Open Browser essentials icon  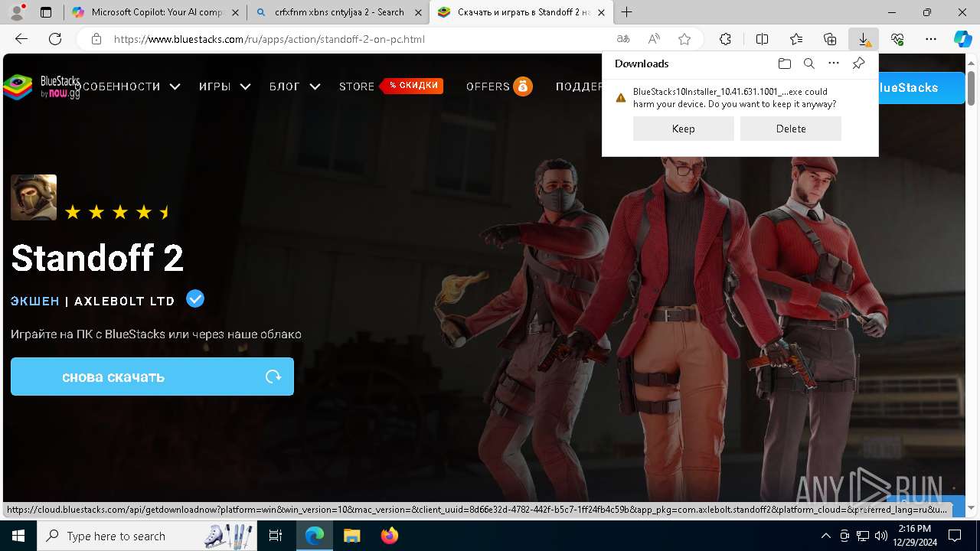pos(897,39)
